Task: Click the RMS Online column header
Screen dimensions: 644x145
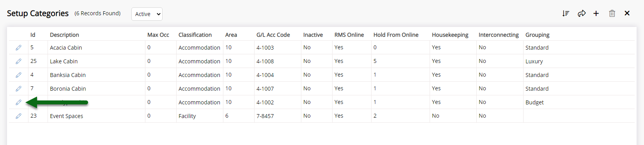Action: point(349,35)
